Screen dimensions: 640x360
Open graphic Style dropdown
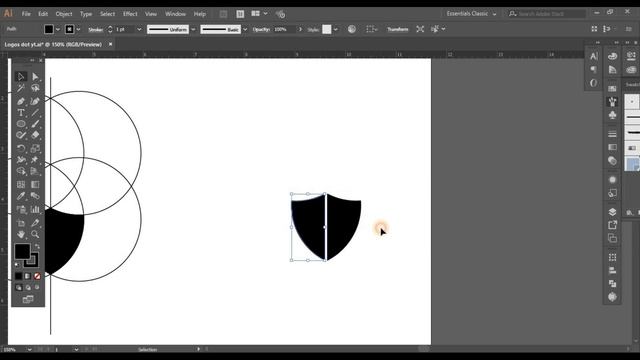pos(336,29)
